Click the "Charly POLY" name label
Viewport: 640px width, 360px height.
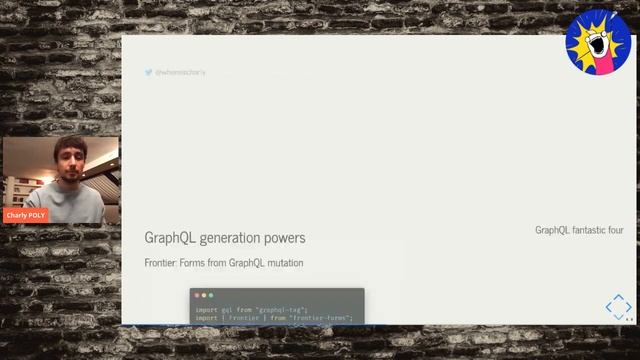pos(26,215)
